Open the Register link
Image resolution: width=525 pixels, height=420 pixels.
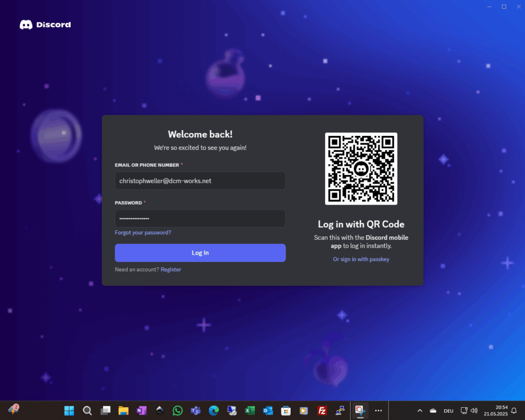click(x=171, y=269)
